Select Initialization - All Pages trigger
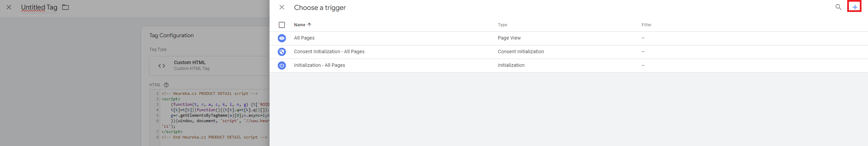 [568, 65]
